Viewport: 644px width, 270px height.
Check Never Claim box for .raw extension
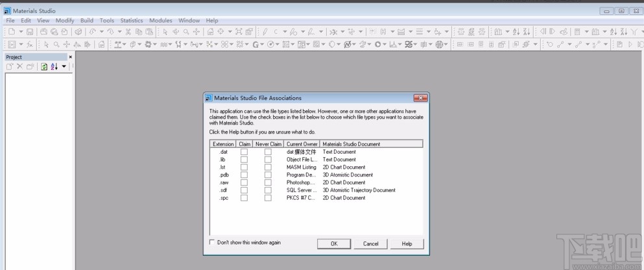pyautogui.click(x=268, y=182)
